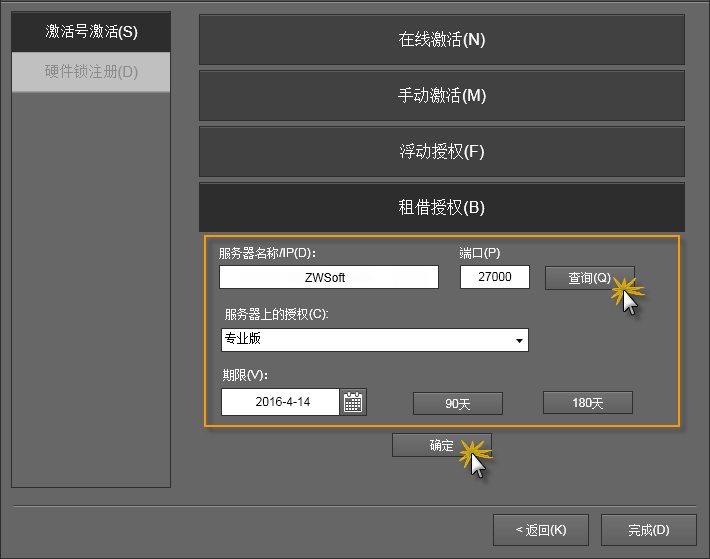
Task: Finish with the 完成(D) button
Action: coord(648,529)
